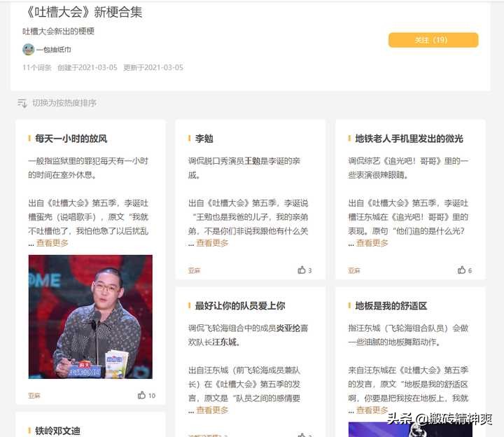Click the 更新于2021-03-05 update date
The width and height of the screenshot is (504, 437).
153,67
